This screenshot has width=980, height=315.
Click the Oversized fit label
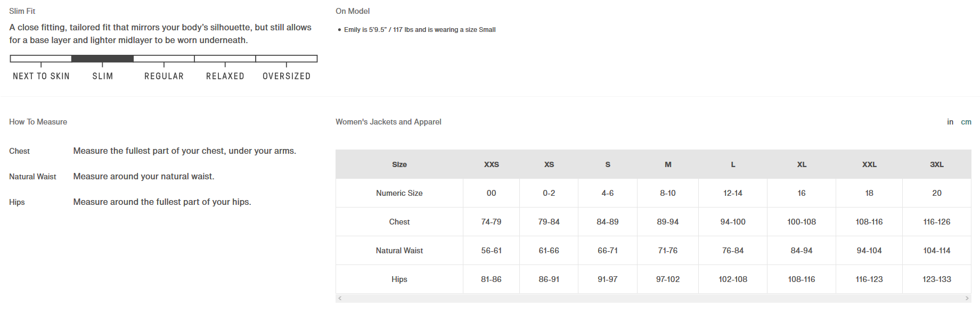pos(287,76)
